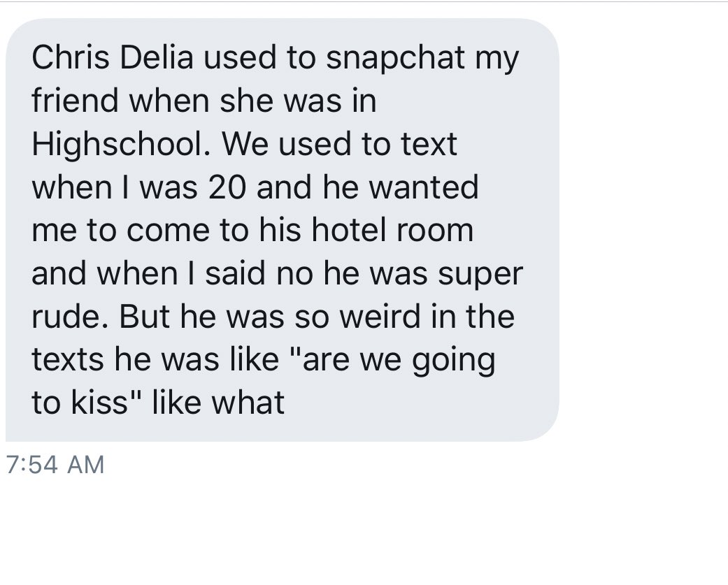The image size is (728, 585).
Task: Click the word 'friend' in second line
Action: (x=75, y=100)
